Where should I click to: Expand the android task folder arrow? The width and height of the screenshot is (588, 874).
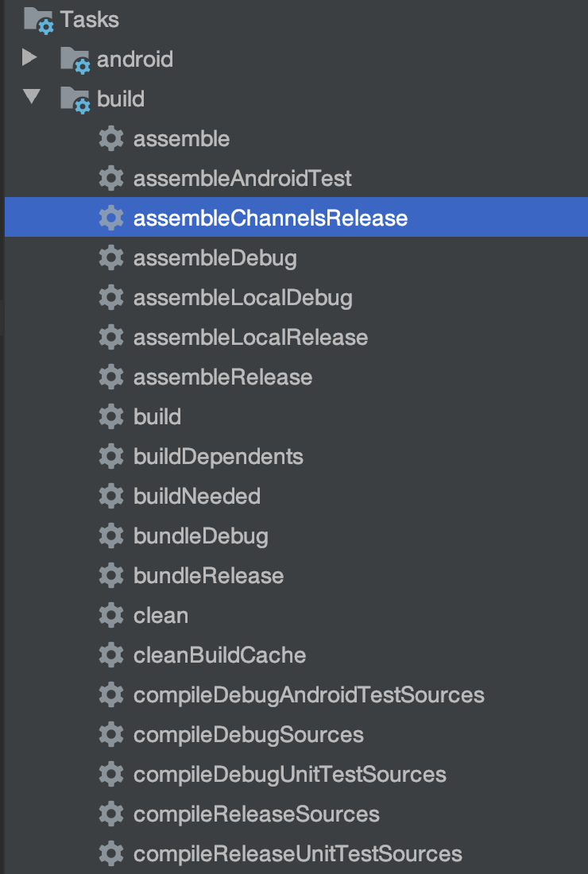coord(29,57)
